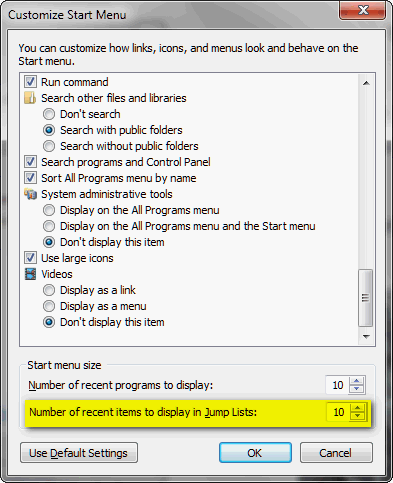Click the Use Default Settings button
This screenshot has height=483, width=393.
[79, 453]
